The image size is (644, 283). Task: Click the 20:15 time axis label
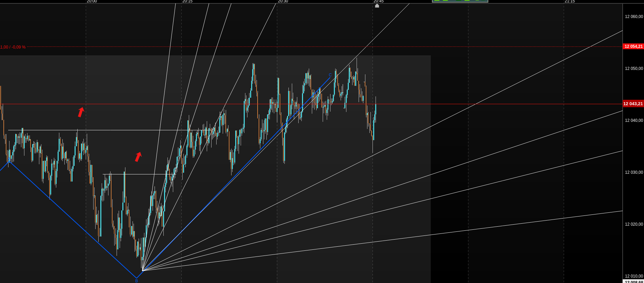tap(187, 1)
